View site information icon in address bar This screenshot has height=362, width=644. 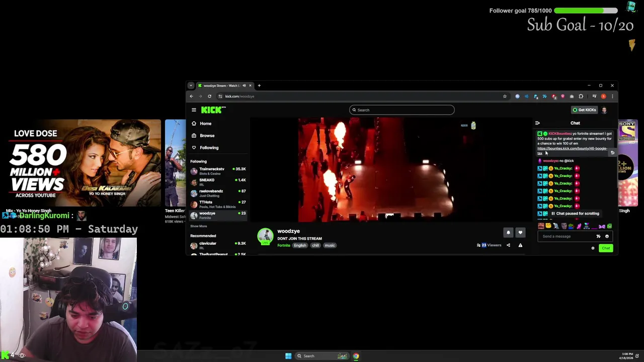tap(220, 97)
